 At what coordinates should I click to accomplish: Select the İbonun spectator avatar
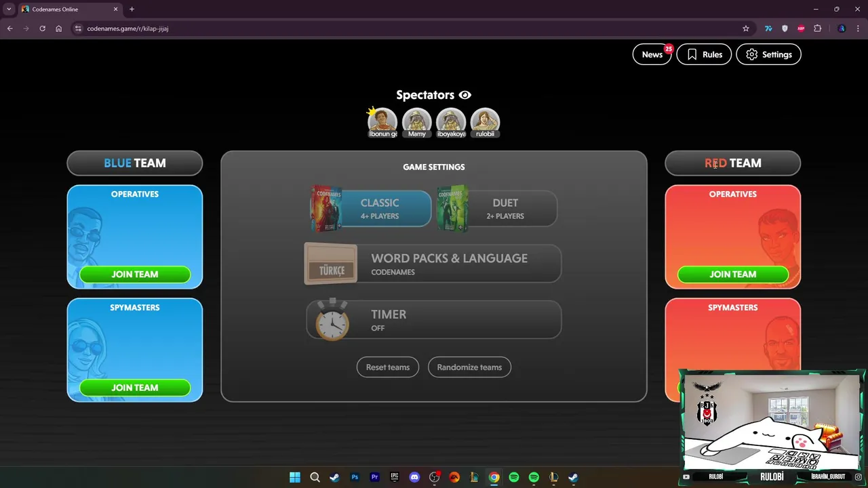382,123
